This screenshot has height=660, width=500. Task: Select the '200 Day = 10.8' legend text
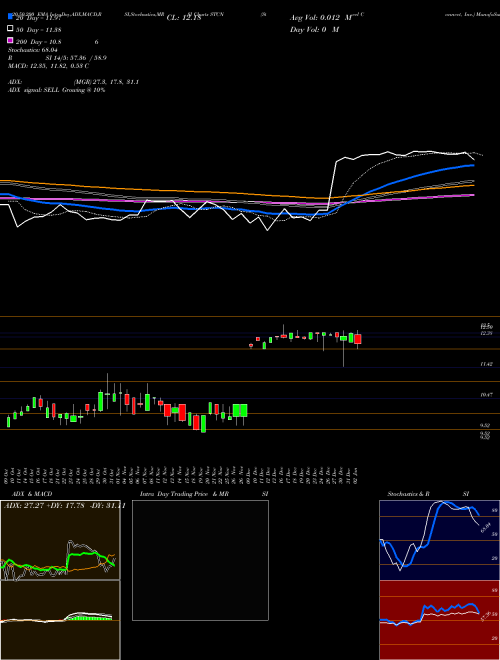(x=39, y=42)
